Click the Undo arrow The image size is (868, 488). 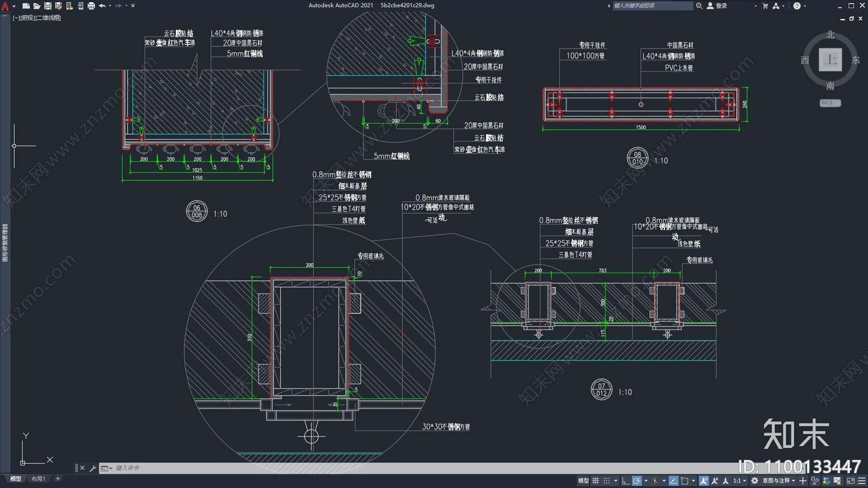tap(102, 6)
